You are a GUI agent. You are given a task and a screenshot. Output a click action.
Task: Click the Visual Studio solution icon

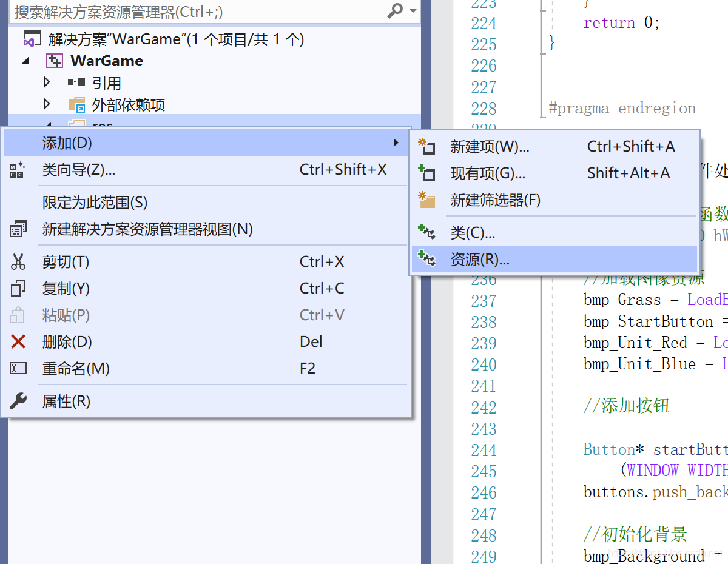point(32,39)
